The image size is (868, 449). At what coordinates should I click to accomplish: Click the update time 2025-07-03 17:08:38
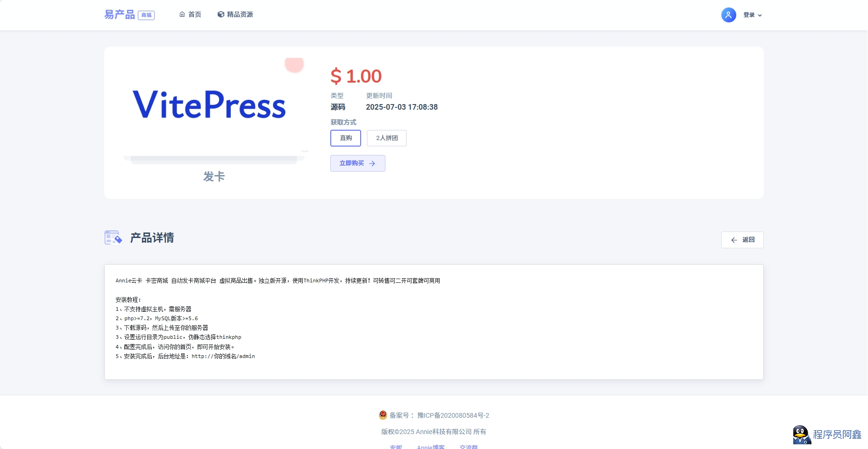(402, 107)
